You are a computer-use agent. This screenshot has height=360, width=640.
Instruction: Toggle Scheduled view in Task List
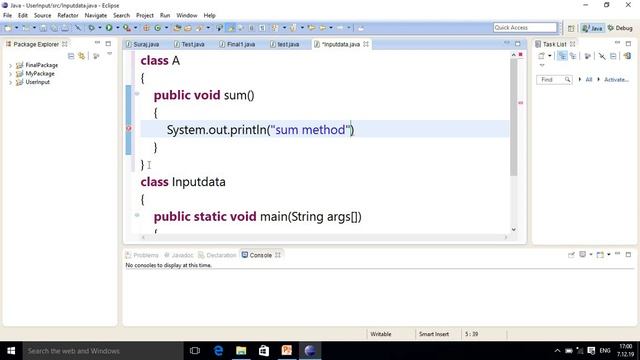point(573,56)
